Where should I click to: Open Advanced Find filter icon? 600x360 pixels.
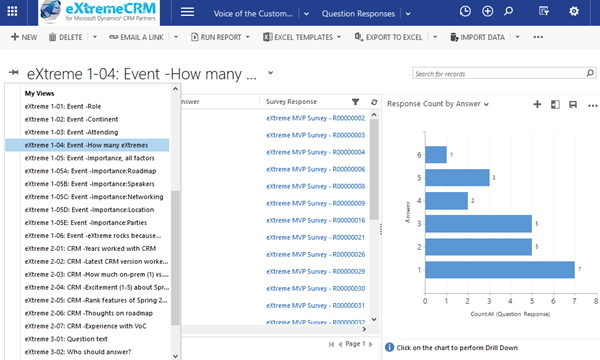(x=544, y=11)
